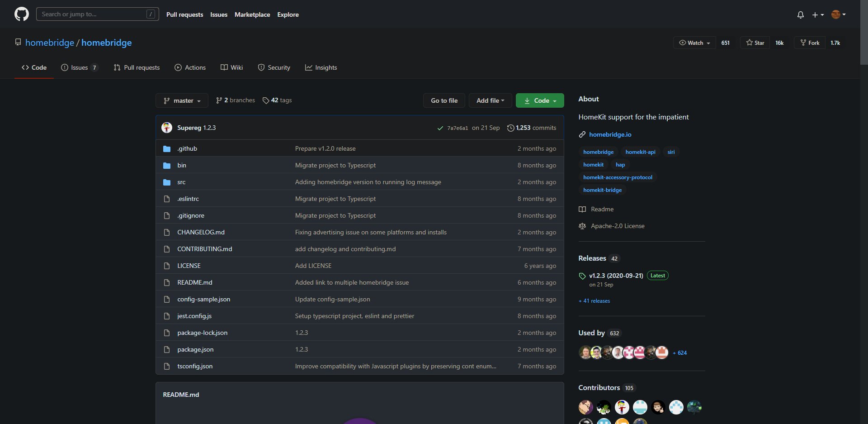
Task: Click the Search or jump to field
Action: click(x=97, y=14)
